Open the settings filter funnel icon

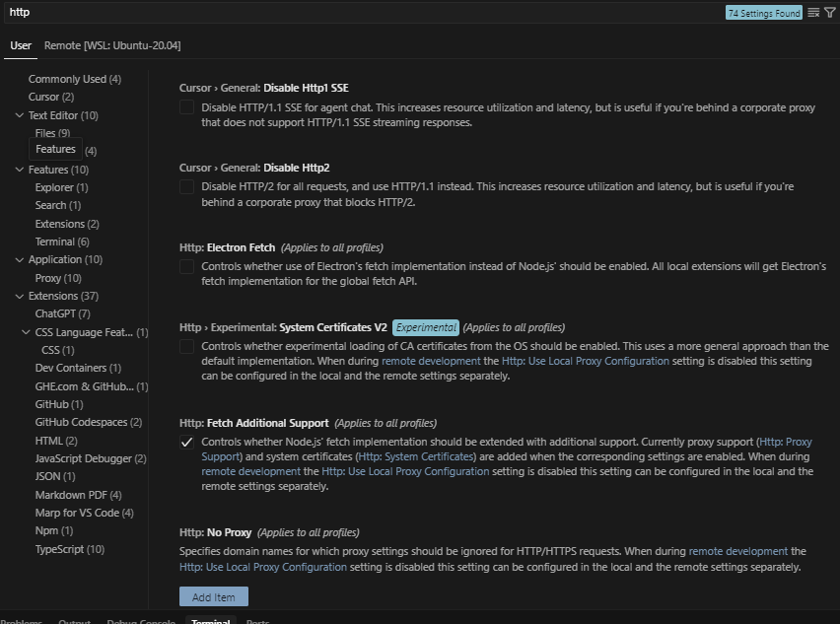click(830, 12)
